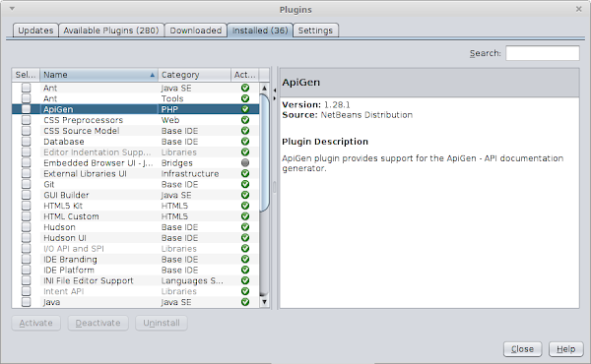Open the Available Plugins (280) tab
This screenshot has height=364, width=591.
click(x=111, y=30)
